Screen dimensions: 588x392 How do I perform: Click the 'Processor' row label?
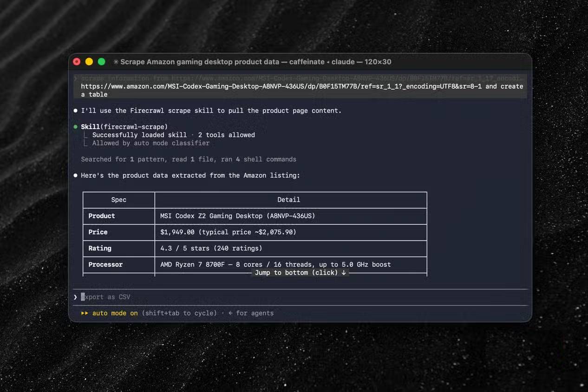(105, 265)
